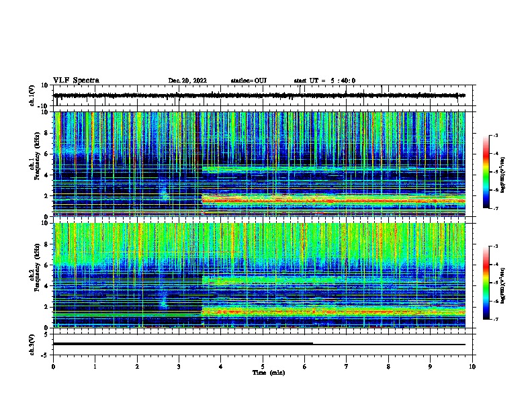Viewport: 532px width, 411px height.
Task: Click time axis tick label "5"
Action: (x=263, y=367)
